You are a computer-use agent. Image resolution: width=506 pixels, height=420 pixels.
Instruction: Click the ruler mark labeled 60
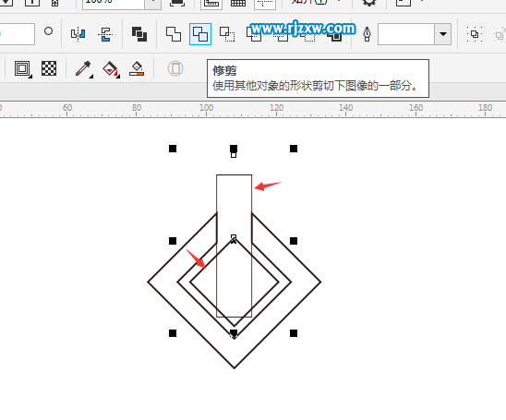[x=67, y=108]
